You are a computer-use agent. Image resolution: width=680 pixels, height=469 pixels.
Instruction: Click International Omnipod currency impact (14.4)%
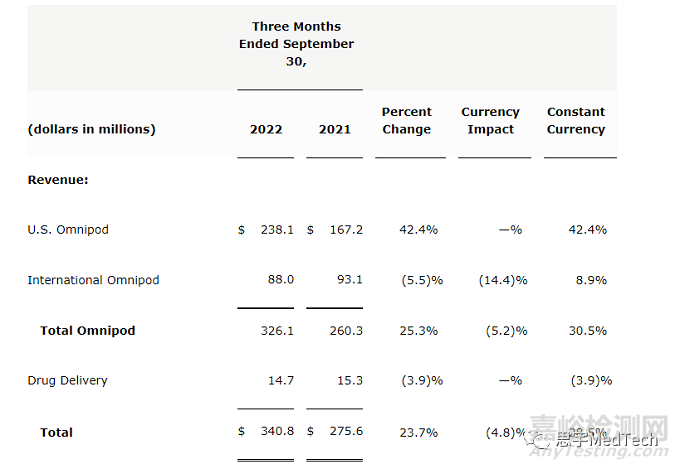(x=502, y=280)
